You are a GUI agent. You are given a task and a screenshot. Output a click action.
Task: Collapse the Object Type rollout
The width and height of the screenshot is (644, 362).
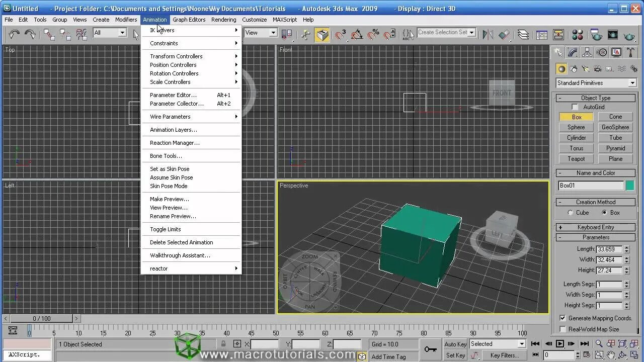point(596,98)
